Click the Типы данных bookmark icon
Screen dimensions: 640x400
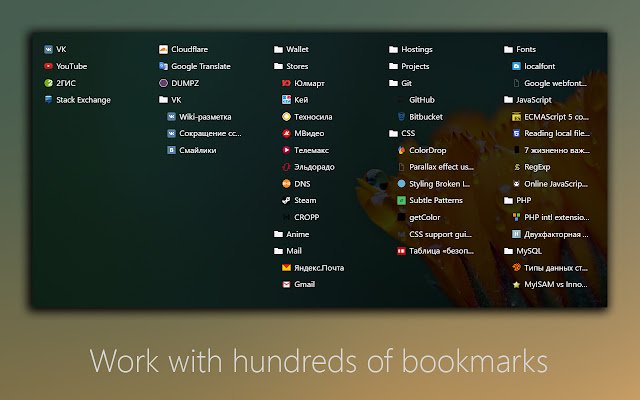516,268
